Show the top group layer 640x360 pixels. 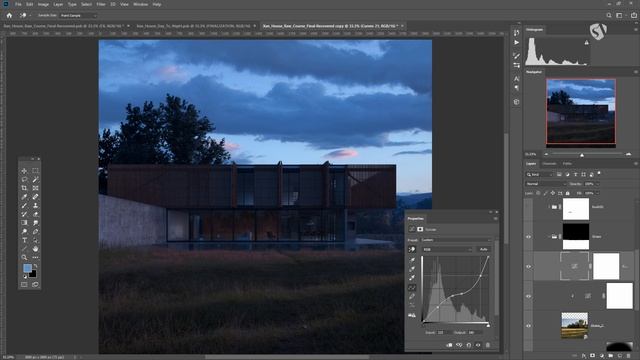pos(529,207)
